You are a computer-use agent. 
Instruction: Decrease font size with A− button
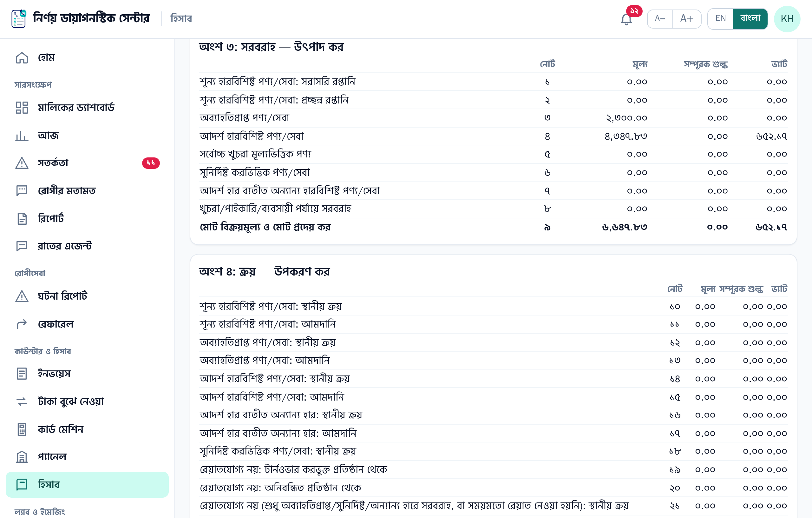pyautogui.click(x=660, y=18)
